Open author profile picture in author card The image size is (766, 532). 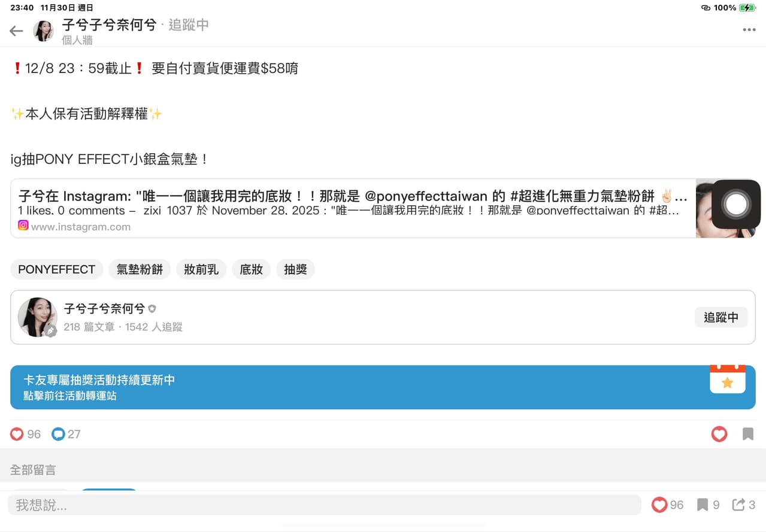tap(37, 317)
